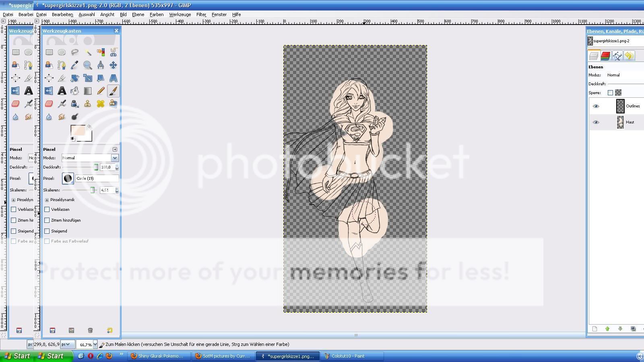Image resolution: width=644 pixels, height=362 pixels.
Task: Switch to the Layers tab
Action: pos(594,56)
